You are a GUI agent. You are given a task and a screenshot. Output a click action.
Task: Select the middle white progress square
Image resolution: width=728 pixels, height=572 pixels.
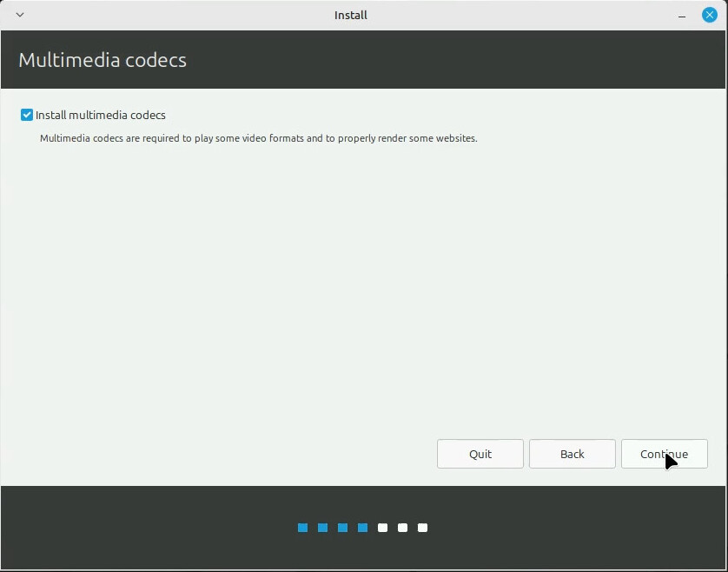[x=402, y=528]
